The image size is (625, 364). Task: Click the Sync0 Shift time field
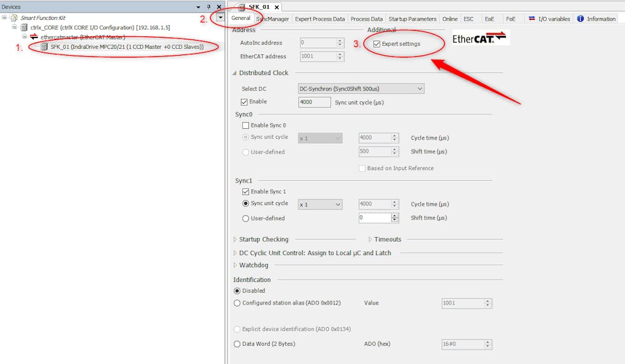(379, 151)
